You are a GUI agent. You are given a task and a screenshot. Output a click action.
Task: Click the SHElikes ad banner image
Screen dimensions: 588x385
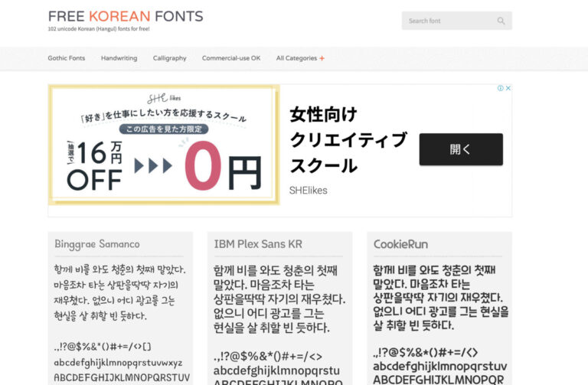(164, 145)
